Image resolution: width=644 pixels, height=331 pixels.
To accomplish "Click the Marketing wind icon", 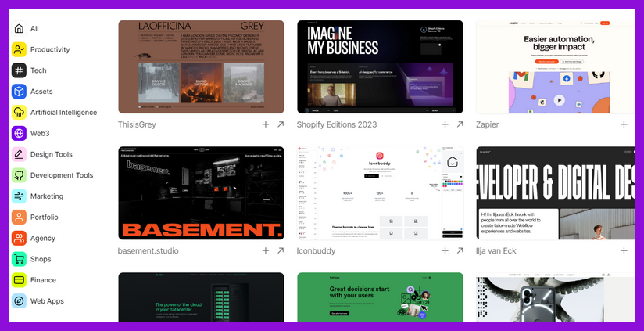I will coord(19,196).
